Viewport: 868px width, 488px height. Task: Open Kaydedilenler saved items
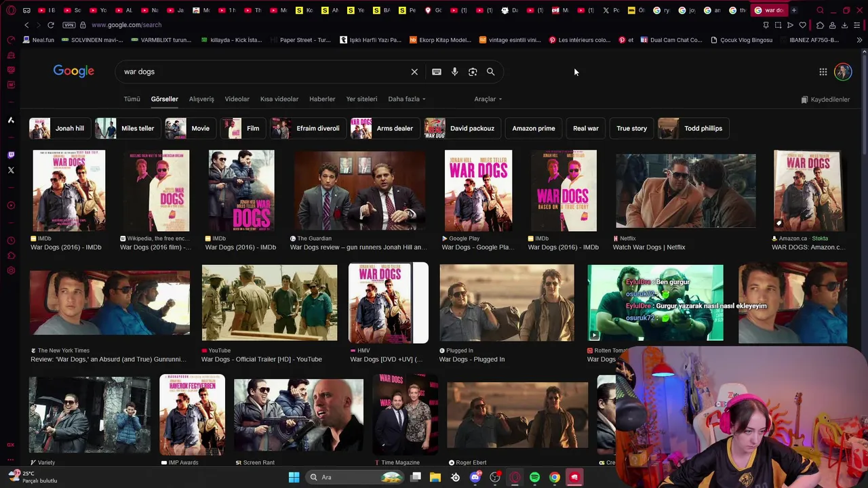pyautogui.click(x=825, y=100)
